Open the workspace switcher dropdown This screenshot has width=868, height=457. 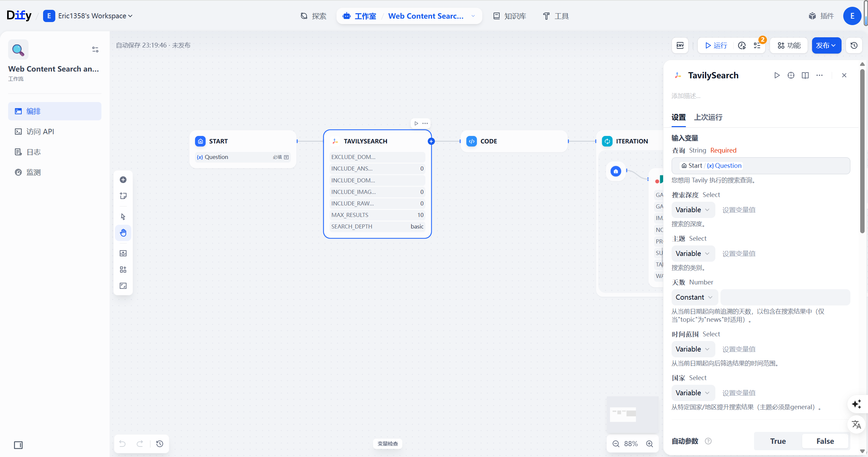(88, 16)
